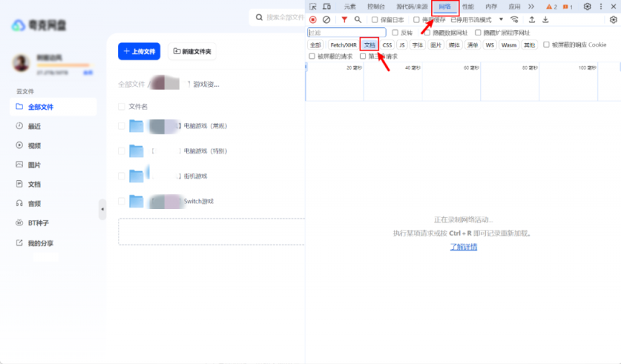The height and width of the screenshot is (364, 621).
Task: Click the 上传文件 button
Action: (x=139, y=52)
